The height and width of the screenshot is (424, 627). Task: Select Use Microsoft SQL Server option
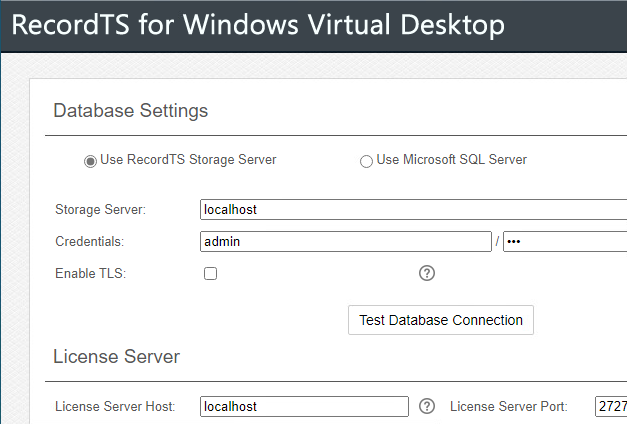(366, 161)
